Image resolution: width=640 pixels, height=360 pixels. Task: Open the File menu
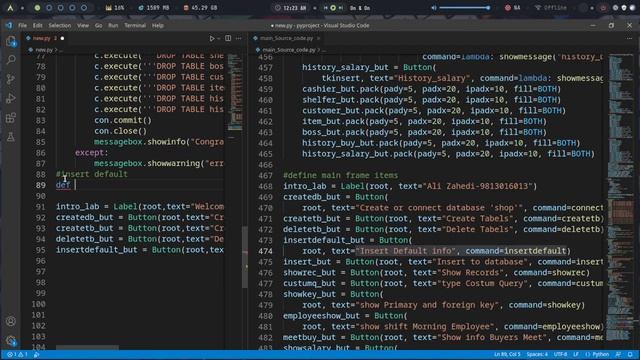pos(22,25)
